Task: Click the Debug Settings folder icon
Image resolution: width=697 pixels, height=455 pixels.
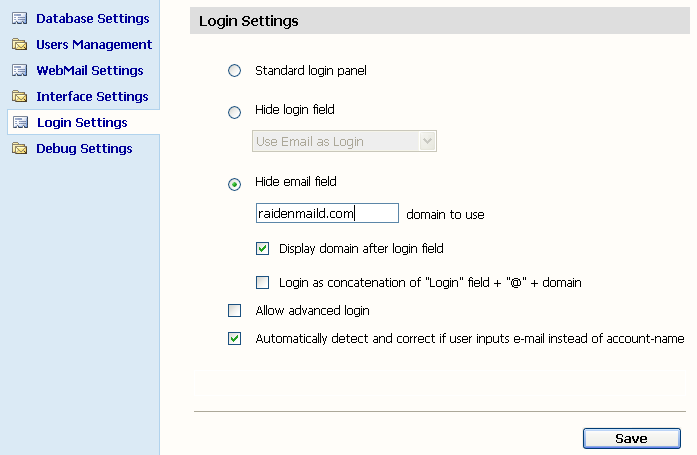Action: 19,149
